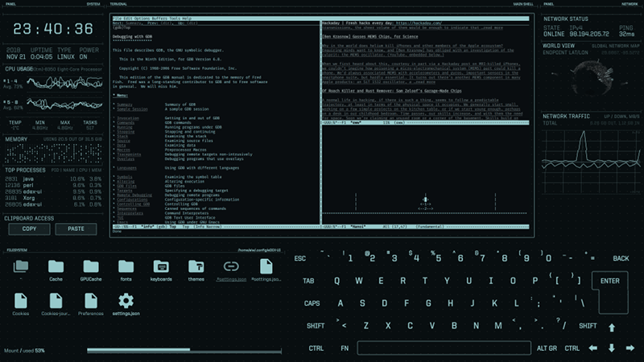The image size is (644, 362).
Task: Open the fonts folder
Action: [x=126, y=266]
